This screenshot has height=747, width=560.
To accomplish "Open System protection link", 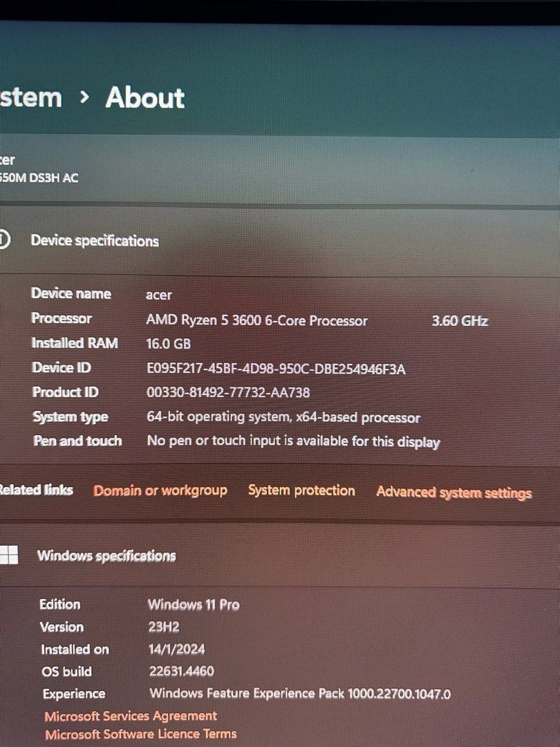I will click(x=301, y=490).
